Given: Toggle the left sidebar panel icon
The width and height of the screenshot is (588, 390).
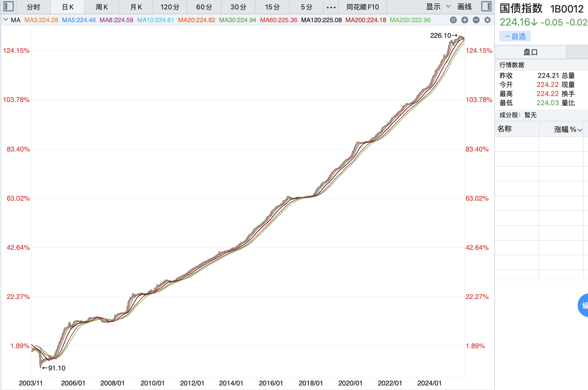Looking at the screenshot, I should coord(9,6).
